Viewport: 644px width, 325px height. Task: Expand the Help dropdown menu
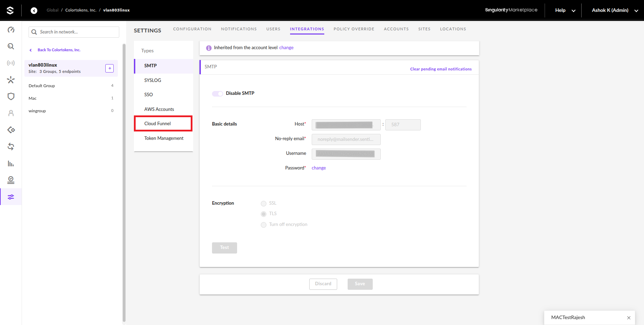coord(565,10)
